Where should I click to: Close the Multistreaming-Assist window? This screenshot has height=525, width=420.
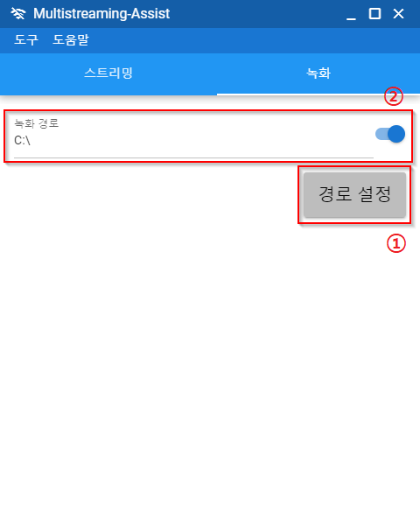[398, 14]
